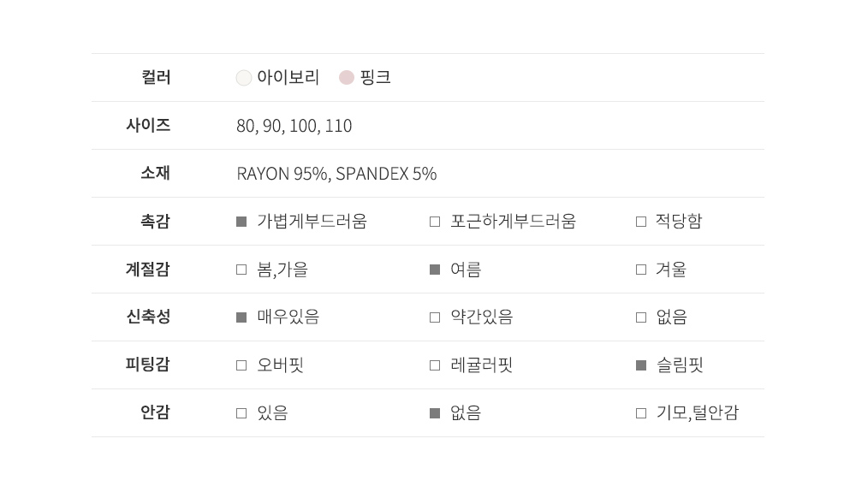Mark the 없음 checkbox in 안감 row
The image size is (856, 504).
tap(435, 413)
